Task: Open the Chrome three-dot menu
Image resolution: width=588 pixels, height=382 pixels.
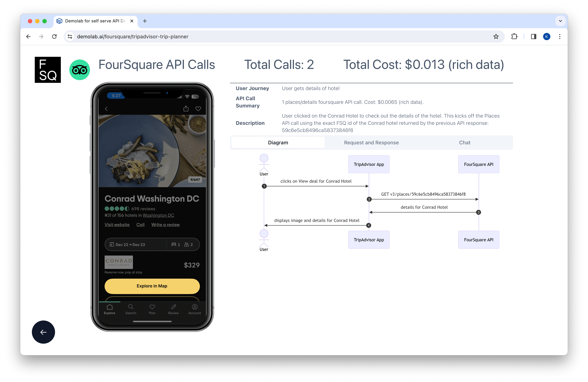Action: coord(560,37)
